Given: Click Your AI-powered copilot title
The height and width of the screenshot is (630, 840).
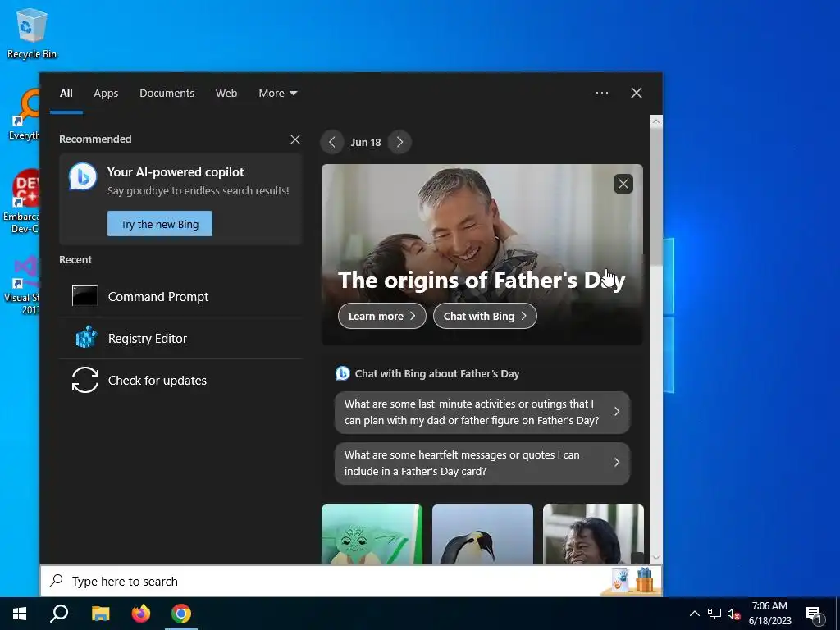Looking at the screenshot, I should [x=176, y=172].
